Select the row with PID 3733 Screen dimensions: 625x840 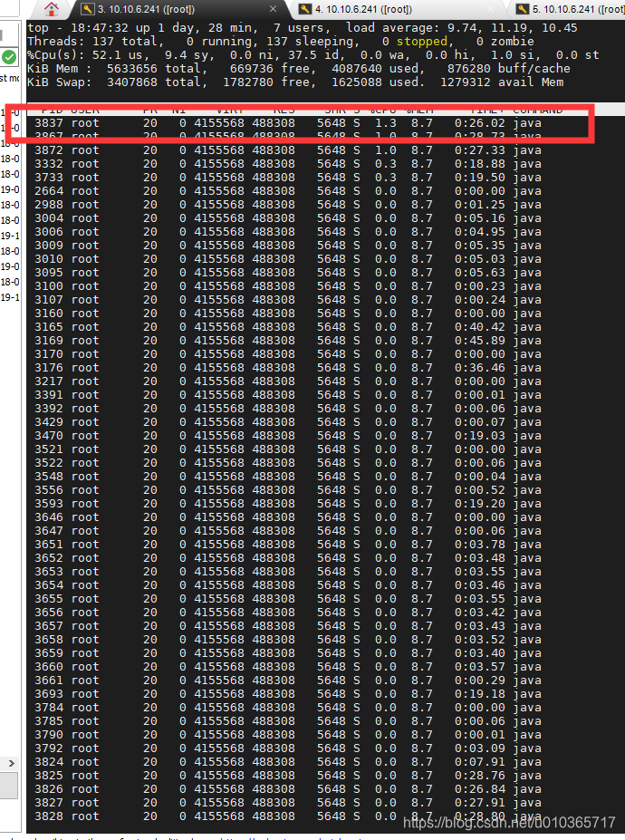coord(288,178)
